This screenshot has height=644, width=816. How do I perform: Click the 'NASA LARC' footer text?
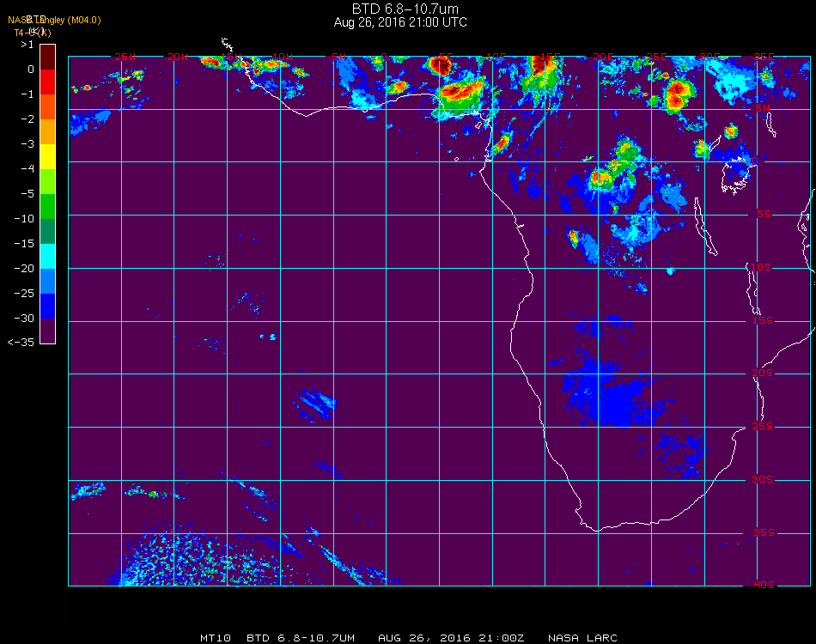583,638
